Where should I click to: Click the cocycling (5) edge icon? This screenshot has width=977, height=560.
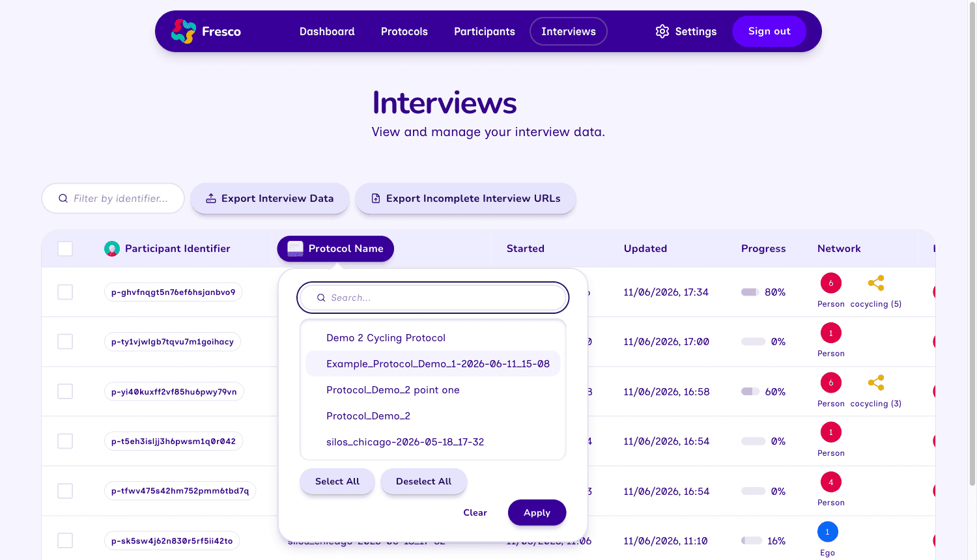[x=876, y=283]
